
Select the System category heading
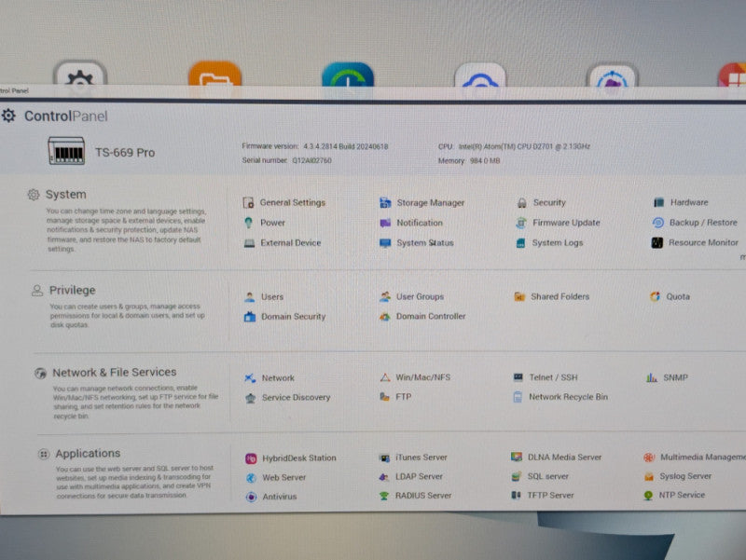(x=65, y=195)
